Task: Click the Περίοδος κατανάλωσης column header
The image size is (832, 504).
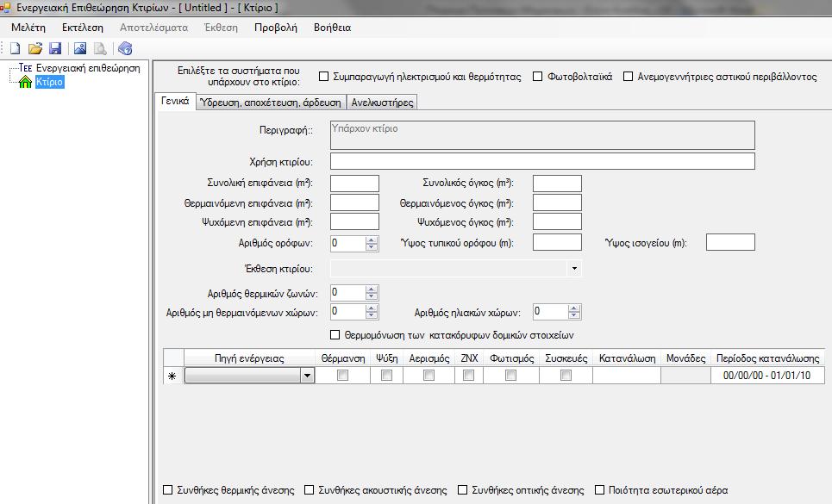Action: coord(767,358)
